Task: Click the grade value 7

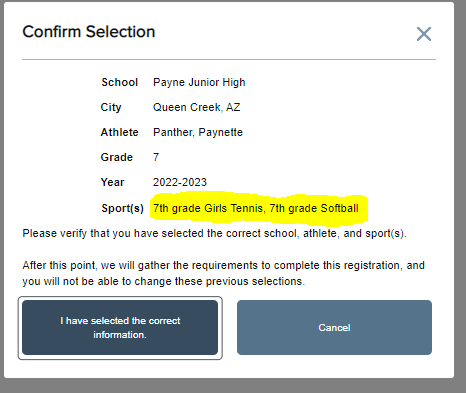Action: [156, 157]
